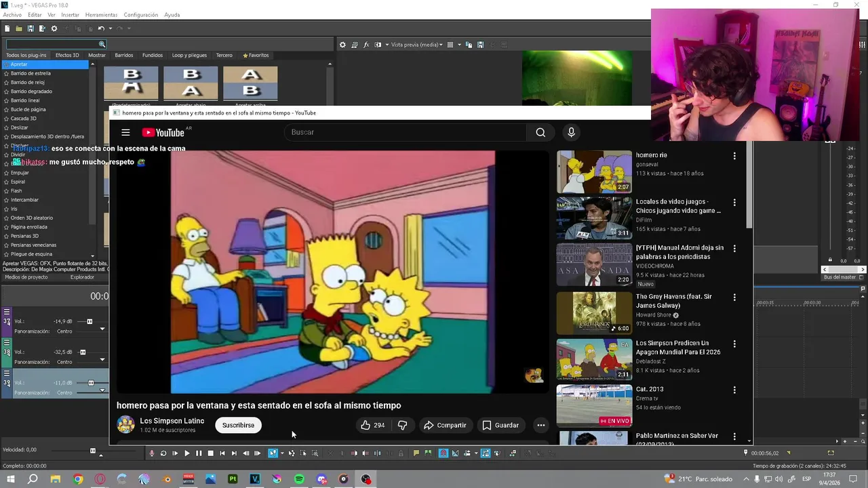Toggle automatic crossfades
868x488 pixels.
(x=455, y=453)
